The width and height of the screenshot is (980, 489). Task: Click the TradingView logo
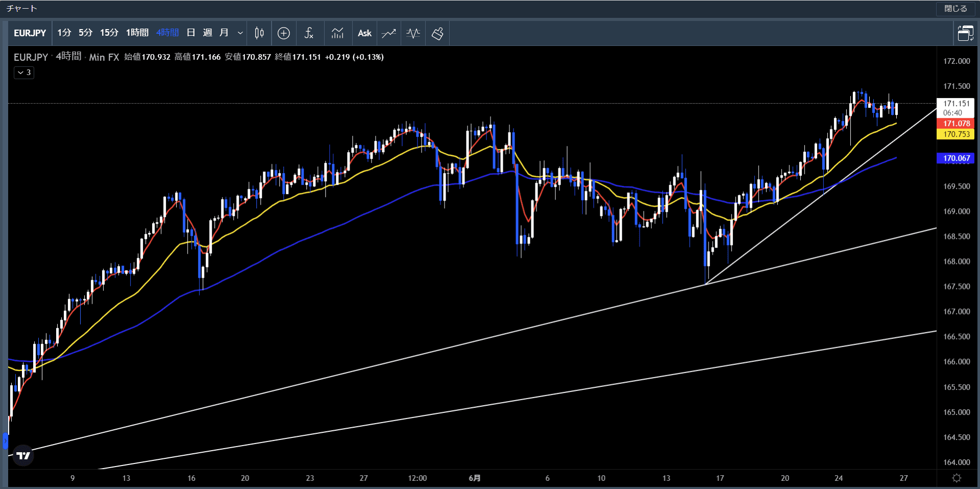tap(23, 455)
